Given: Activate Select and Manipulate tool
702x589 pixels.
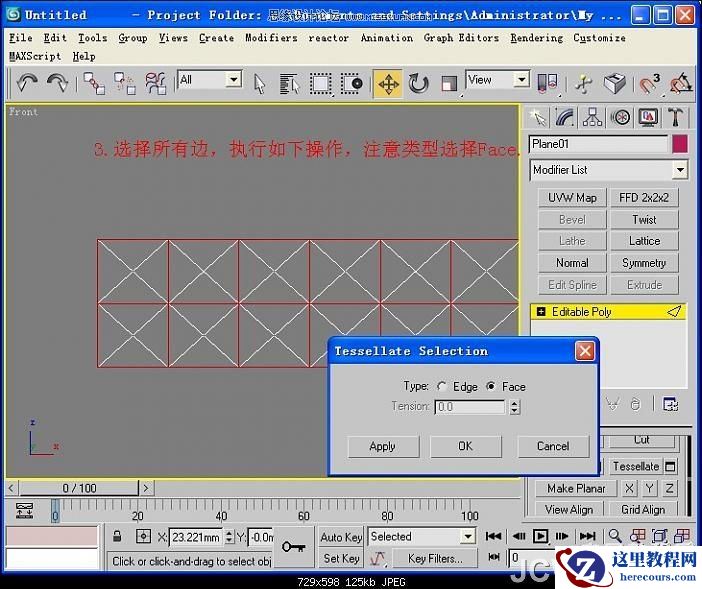Looking at the screenshot, I should [584, 83].
